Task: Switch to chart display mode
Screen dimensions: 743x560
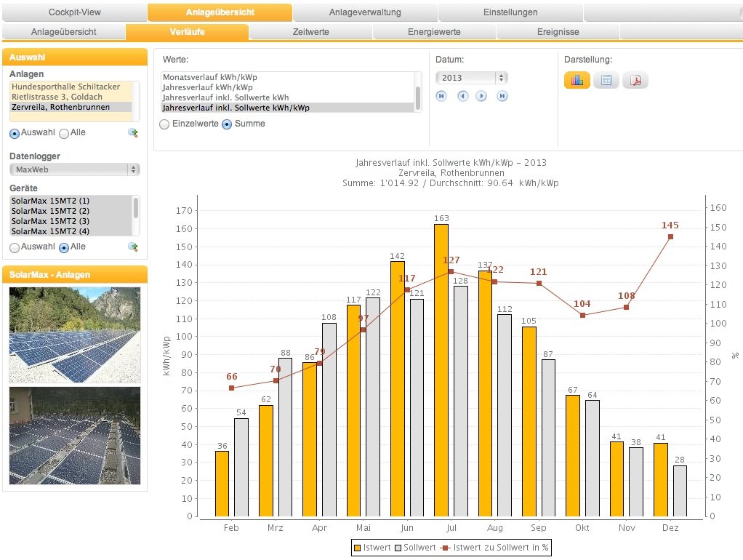Action: point(577,80)
